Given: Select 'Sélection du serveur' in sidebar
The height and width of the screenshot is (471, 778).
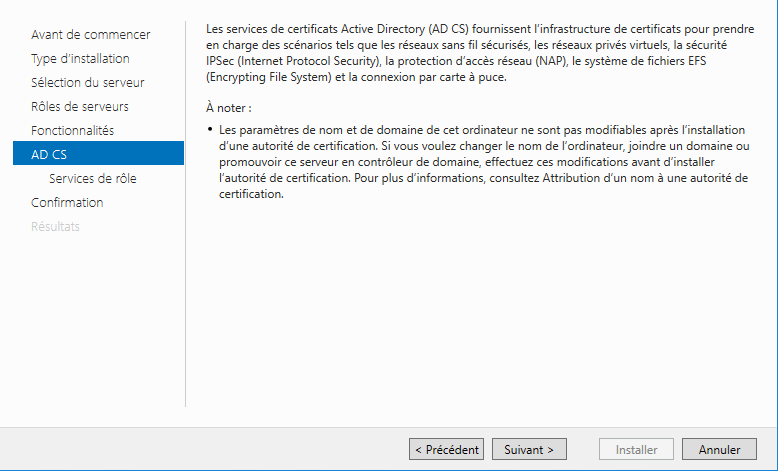Looking at the screenshot, I should click(x=87, y=82).
